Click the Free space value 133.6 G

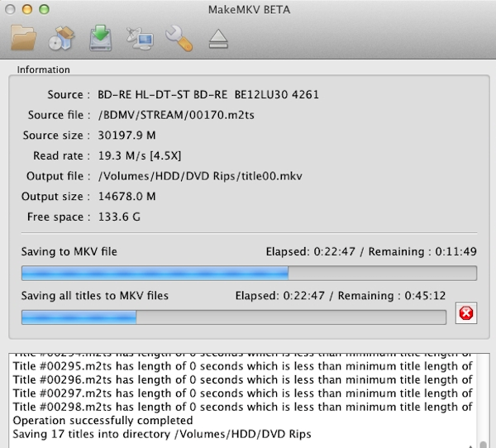click(119, 217)
